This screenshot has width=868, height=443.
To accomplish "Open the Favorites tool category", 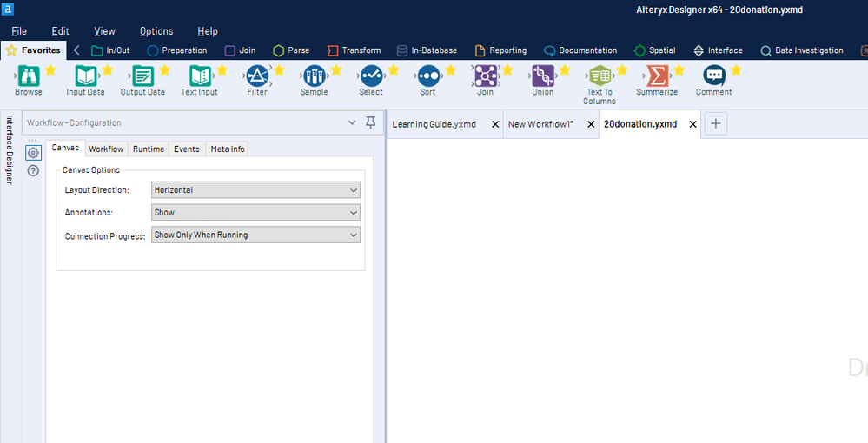I will click(34, 50).
